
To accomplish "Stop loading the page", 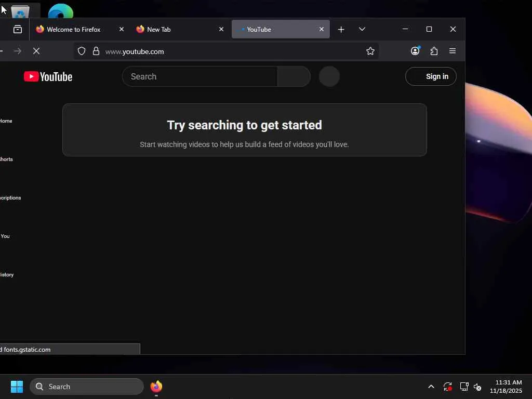I will (x=36, y=51).
